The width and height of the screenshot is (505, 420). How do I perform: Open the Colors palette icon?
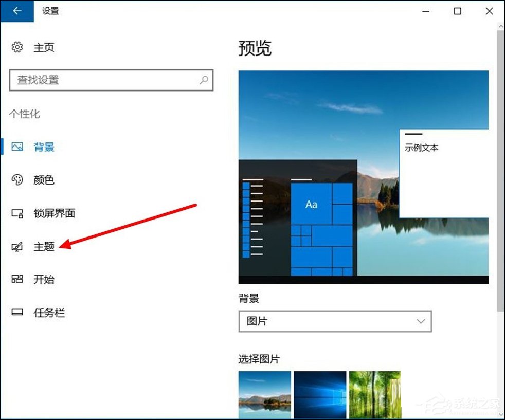(x=18, y=180)
